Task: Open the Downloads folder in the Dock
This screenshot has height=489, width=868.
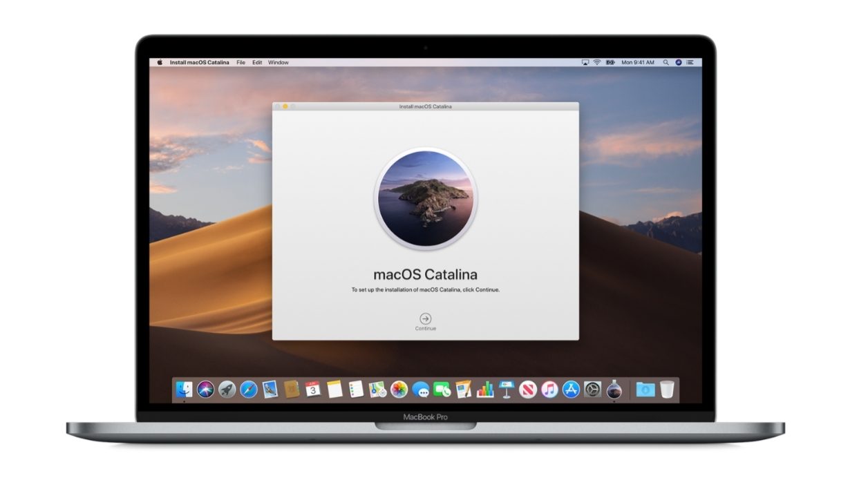Action: [x=645, y=390]
